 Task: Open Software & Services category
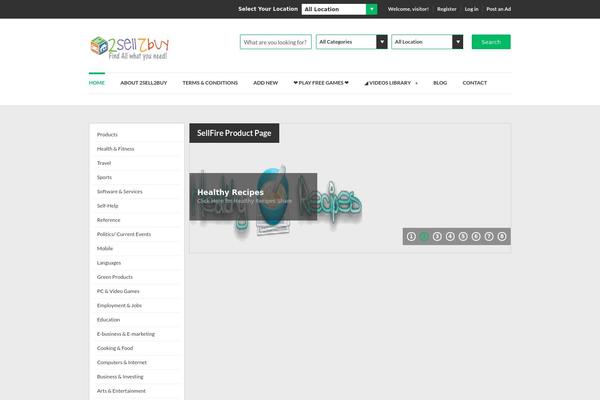[119, 191]
